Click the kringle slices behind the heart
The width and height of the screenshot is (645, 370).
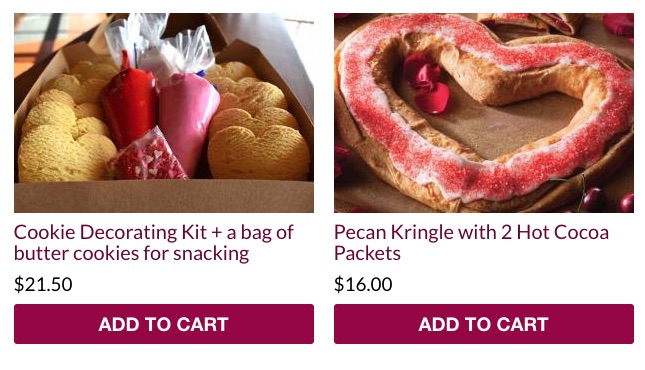pyautogui.click(x=529, y=23)
